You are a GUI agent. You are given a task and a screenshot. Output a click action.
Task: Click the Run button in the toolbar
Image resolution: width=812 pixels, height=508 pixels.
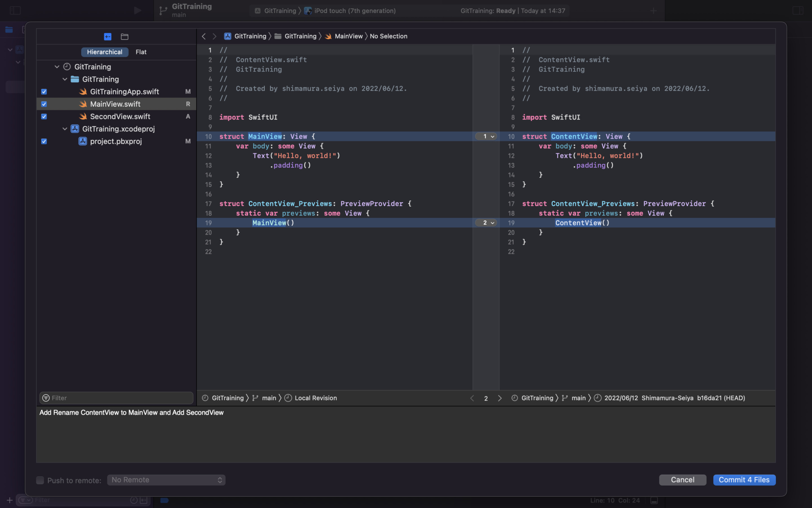[x=137, y=10]
